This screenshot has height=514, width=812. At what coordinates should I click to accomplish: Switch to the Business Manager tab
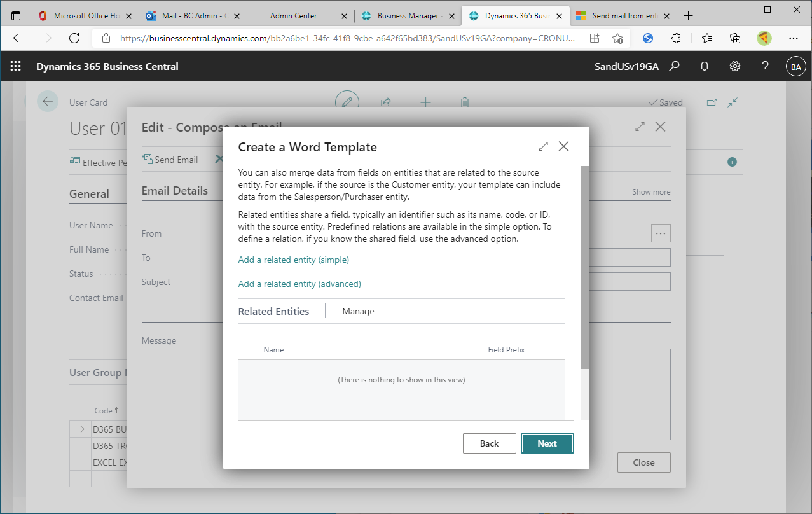click(x=407, y=16)
